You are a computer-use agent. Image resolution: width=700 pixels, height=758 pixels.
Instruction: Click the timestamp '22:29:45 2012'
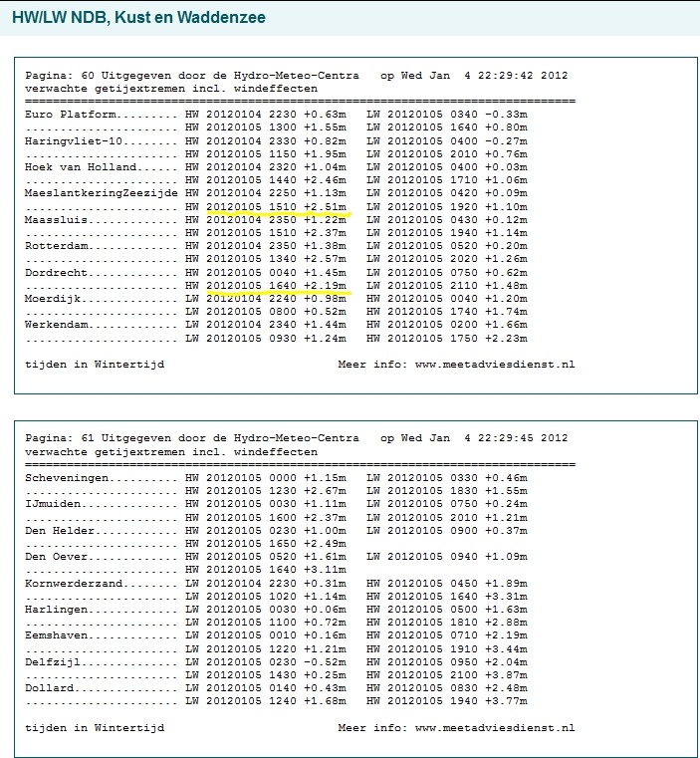coord(523,438)
